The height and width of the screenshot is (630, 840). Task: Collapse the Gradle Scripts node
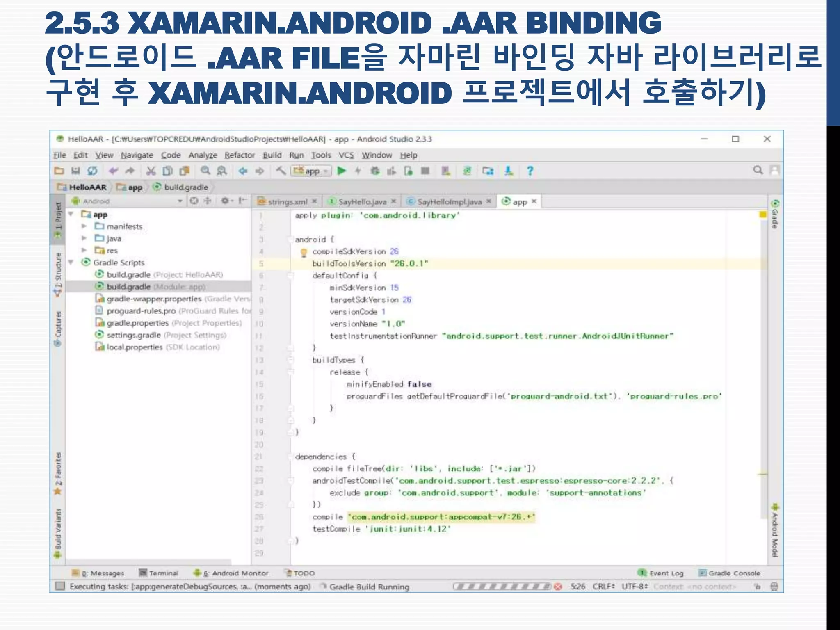click(x=71, y=262)
